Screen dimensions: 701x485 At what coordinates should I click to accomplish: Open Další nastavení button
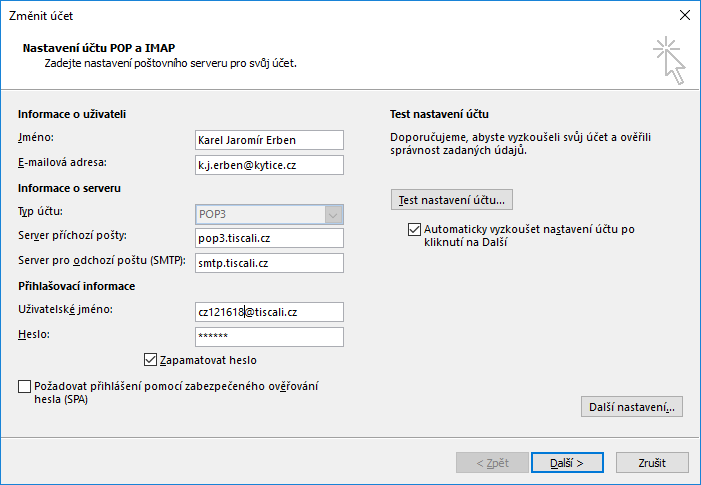[x=632, y=407]
